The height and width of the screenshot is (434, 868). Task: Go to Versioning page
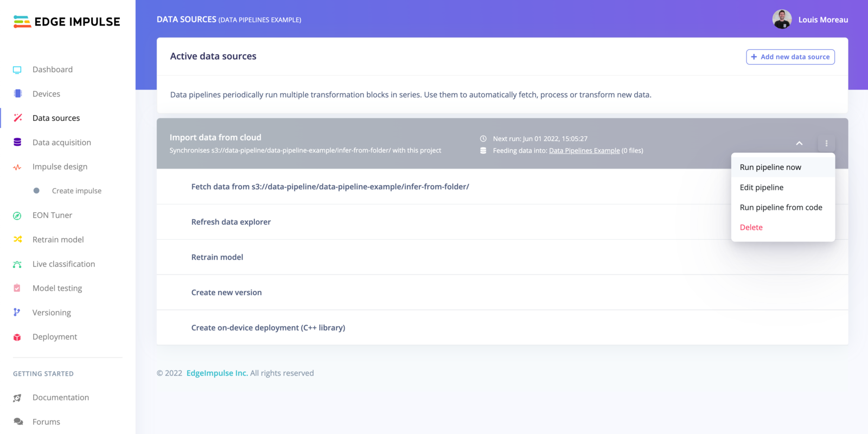[x=52, y=312]
